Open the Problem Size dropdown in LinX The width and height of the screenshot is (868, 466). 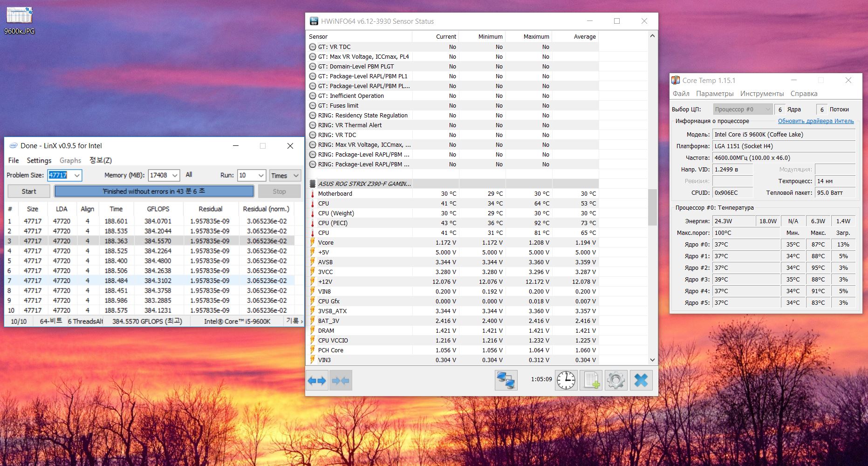coord(77,176)
